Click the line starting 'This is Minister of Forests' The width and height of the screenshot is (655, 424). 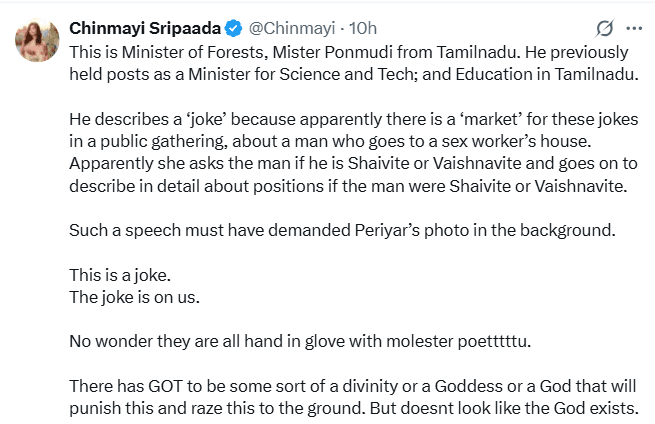click(x=349, y=52)
